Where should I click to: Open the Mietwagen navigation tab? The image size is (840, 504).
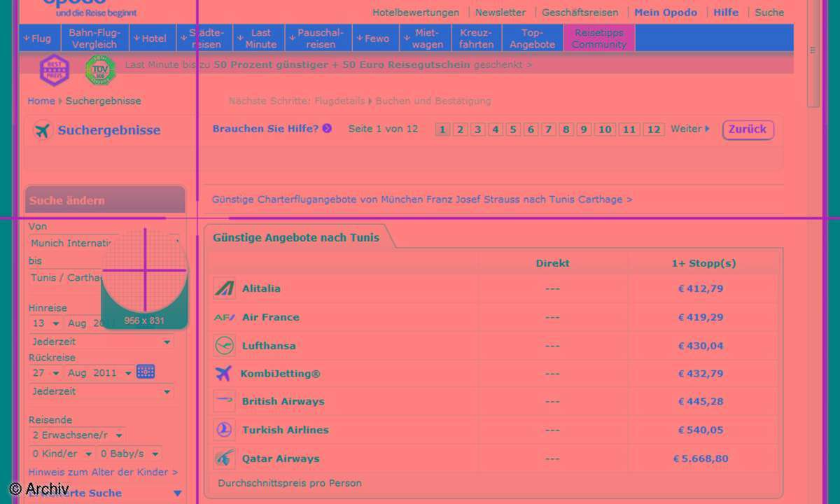coord(426,38)
